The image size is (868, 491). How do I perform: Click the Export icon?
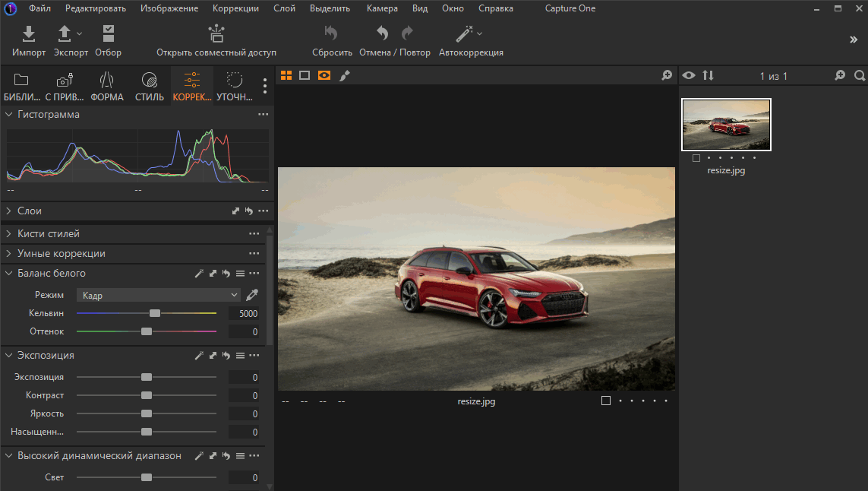65,33
